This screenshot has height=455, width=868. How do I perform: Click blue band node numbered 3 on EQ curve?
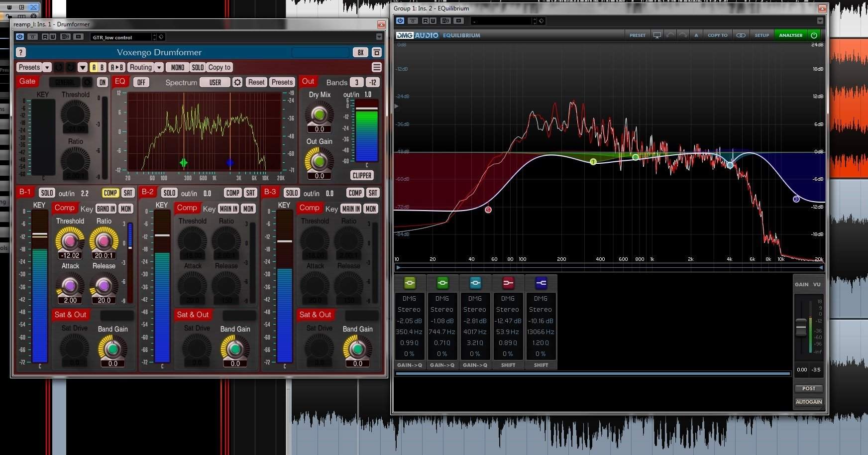(x=796, y=199)
